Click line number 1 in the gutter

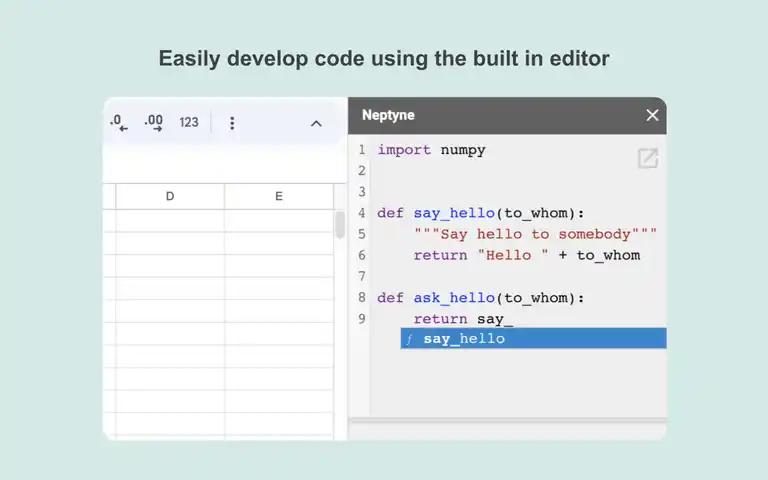coord(361,150)
